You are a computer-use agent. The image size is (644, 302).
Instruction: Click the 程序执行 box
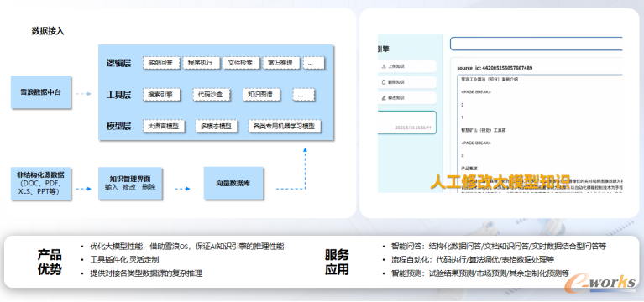click(201, 63)
